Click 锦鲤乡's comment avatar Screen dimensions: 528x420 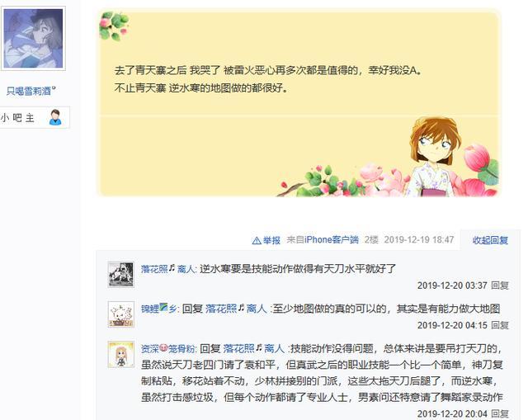pyautogui.click(x=121, y=314)
